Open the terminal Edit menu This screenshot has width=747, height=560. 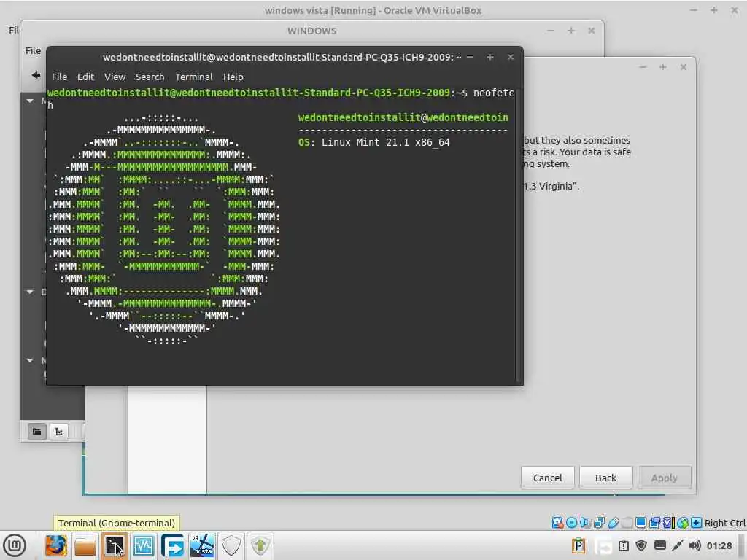click(x=86, y=77)
